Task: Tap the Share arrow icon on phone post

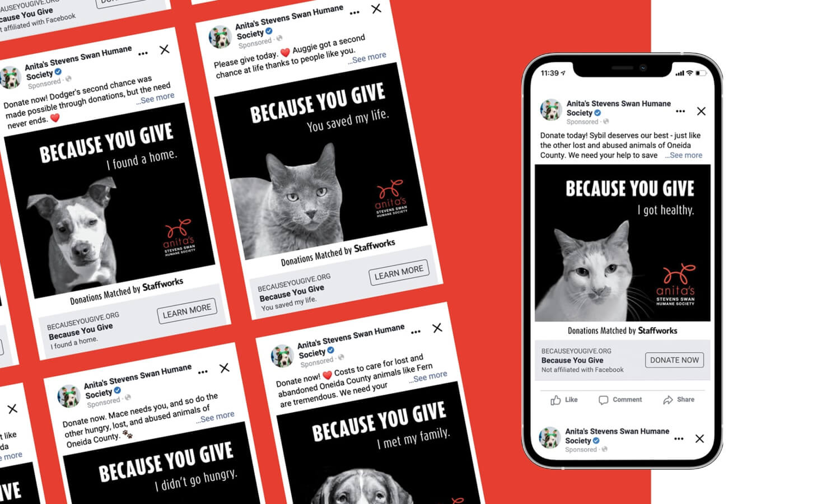Action: click(x=668, y=400)
